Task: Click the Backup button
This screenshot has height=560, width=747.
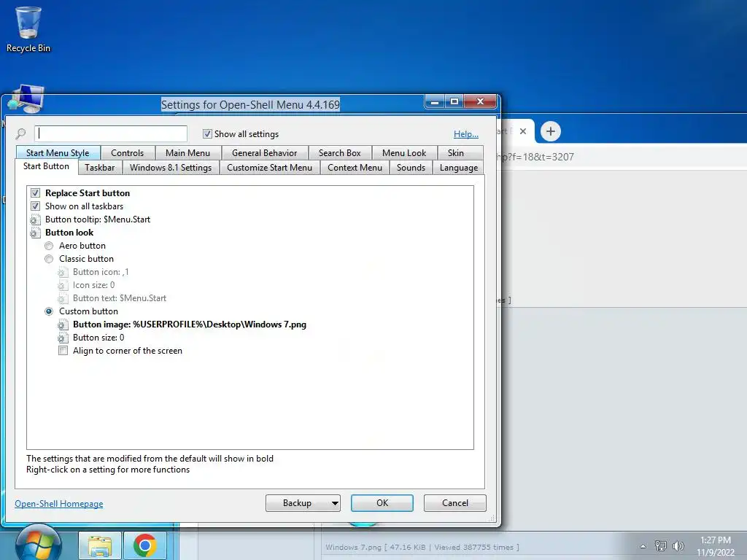Action: pos(298,503)
